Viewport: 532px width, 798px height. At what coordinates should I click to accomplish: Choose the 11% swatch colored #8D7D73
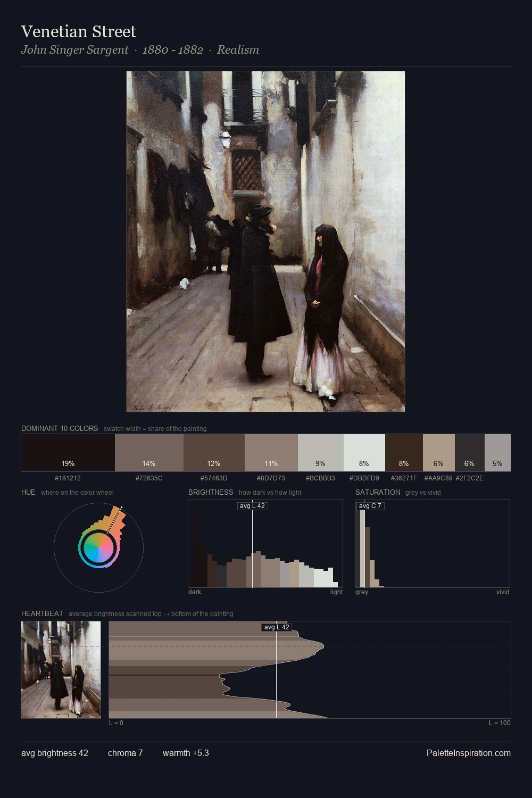(x=271, y=453)
